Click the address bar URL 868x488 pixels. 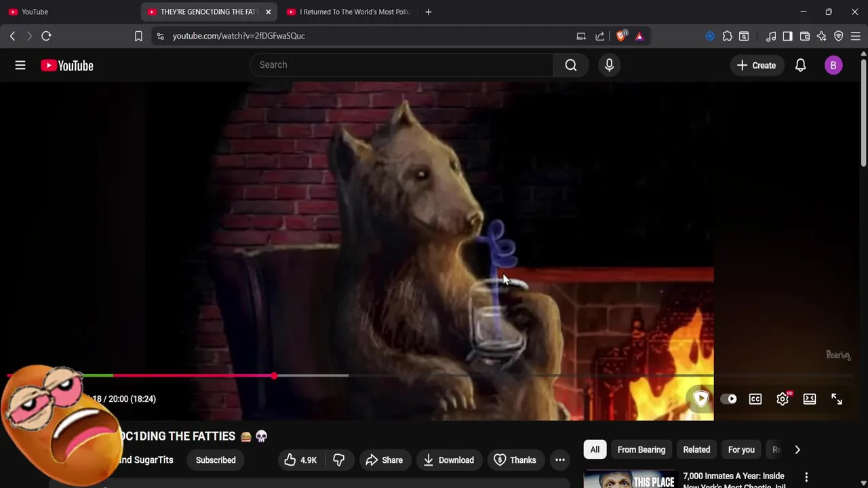[239, 36]
